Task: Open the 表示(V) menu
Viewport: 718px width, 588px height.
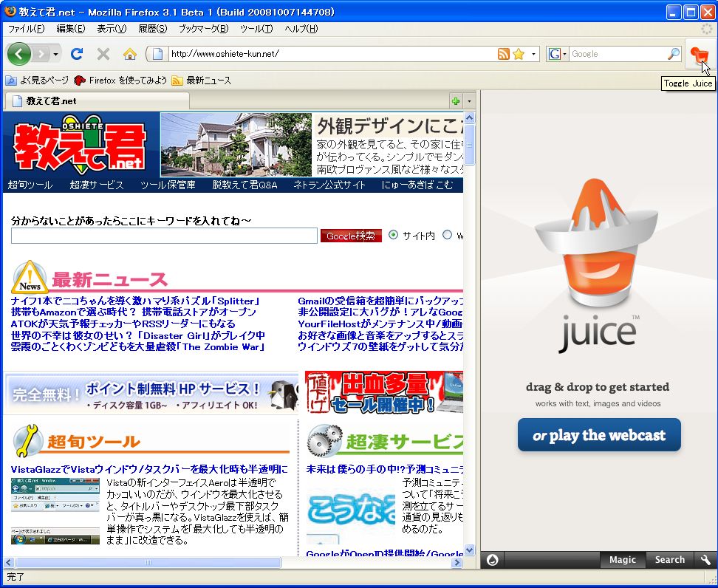Action: click(112, 29)
